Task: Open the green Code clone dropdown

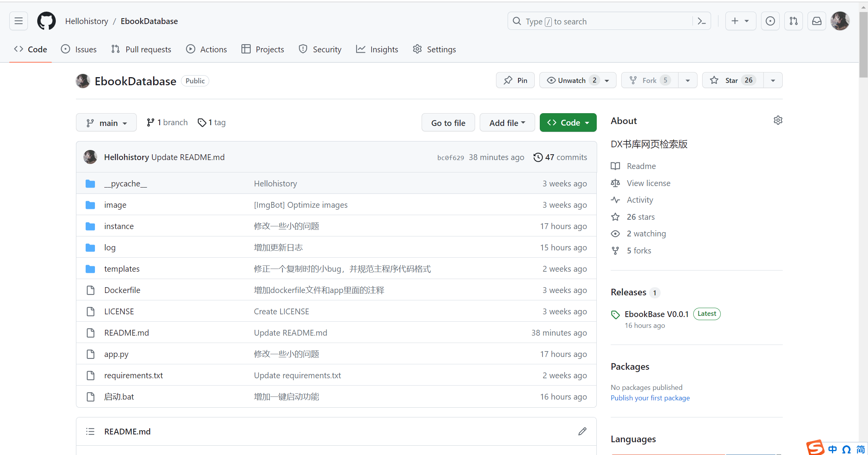Action: [568, 122]
